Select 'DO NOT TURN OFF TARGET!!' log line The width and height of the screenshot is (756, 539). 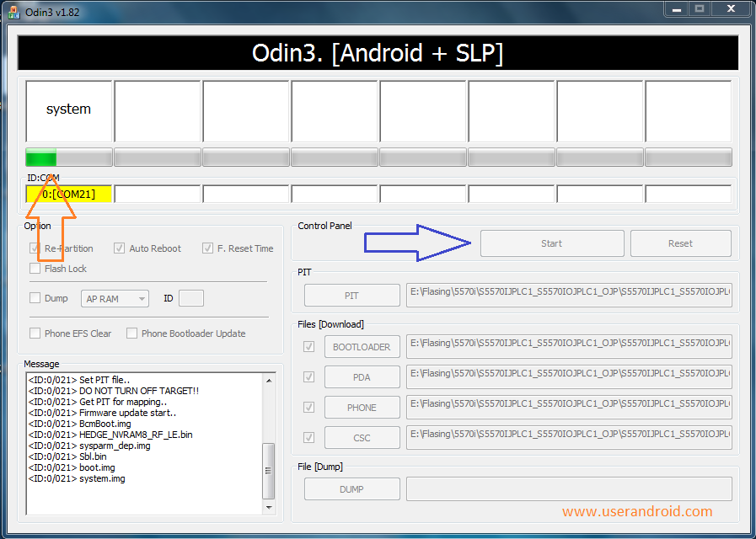tap(113, 391)
